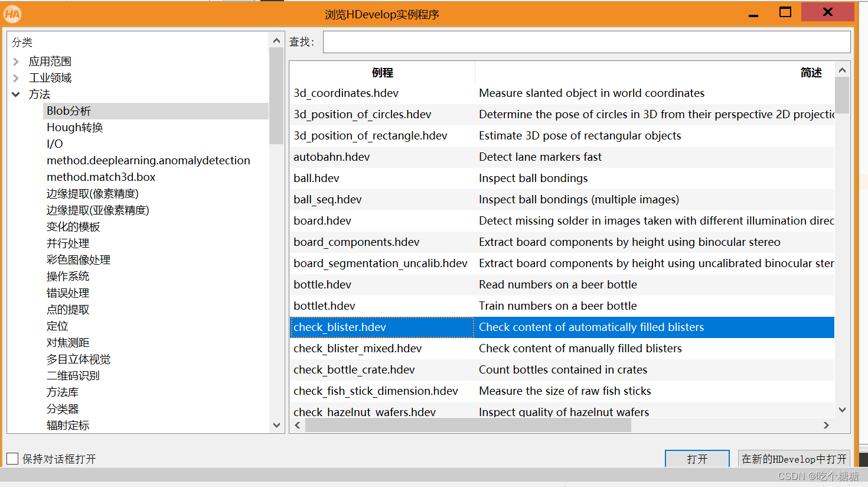Screen dimensions: 868x487
Task: Click the example list scroll-up arrow
Action: pos(843,70)
